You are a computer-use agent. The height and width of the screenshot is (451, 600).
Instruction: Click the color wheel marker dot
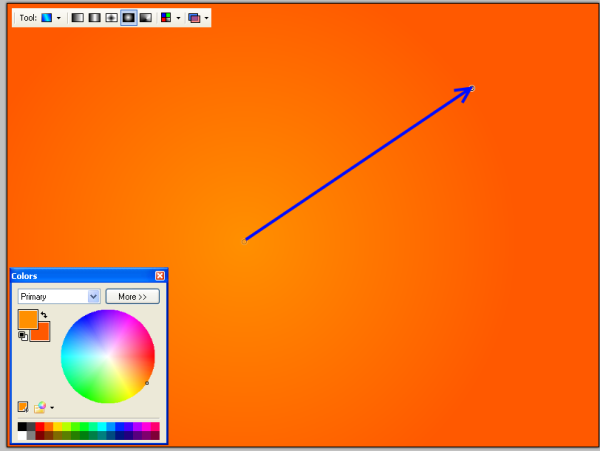click(147, 383)
